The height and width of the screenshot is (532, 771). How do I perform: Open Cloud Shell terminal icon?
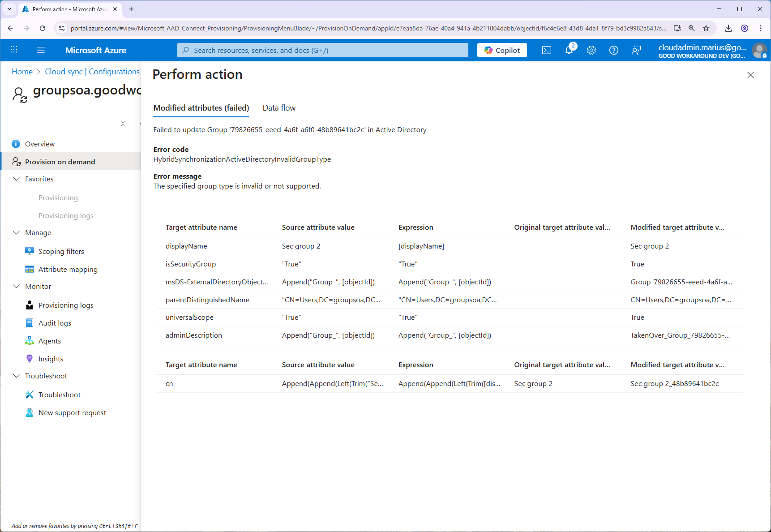click(x=546, y=50)
